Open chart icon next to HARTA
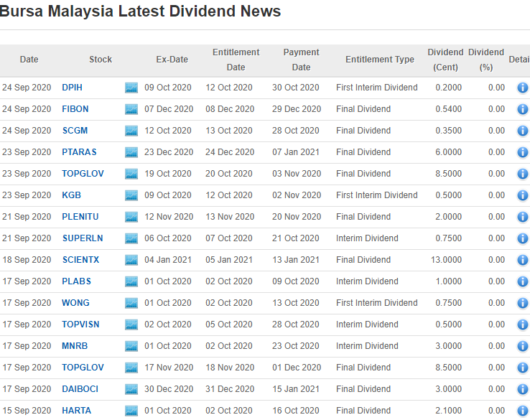The image size is (530, 420). point(131,411)
